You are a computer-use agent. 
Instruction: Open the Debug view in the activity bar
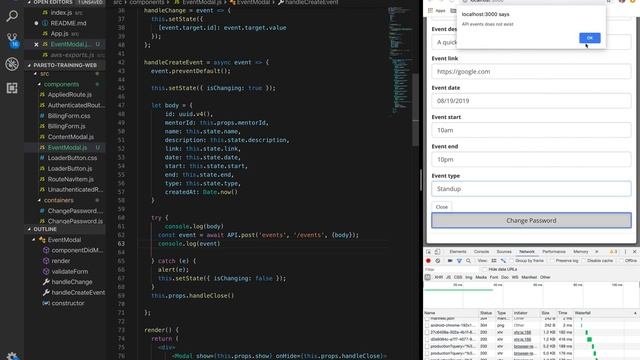(12, 64)
